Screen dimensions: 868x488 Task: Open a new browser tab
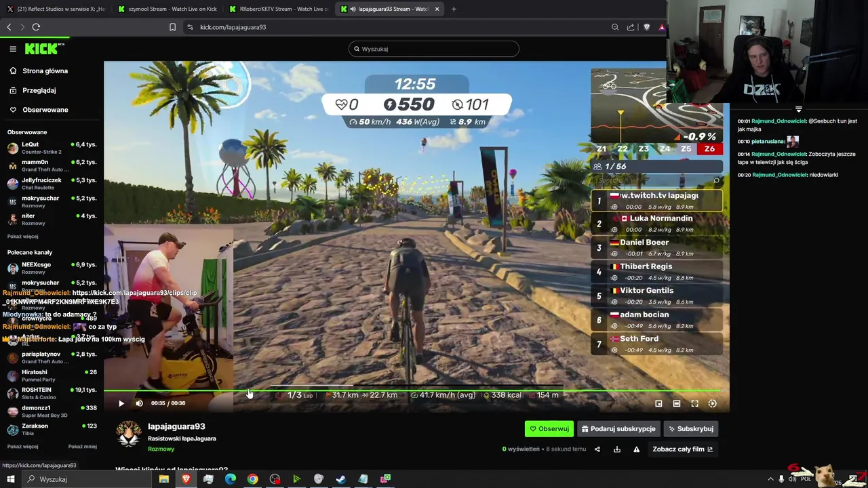454,9
